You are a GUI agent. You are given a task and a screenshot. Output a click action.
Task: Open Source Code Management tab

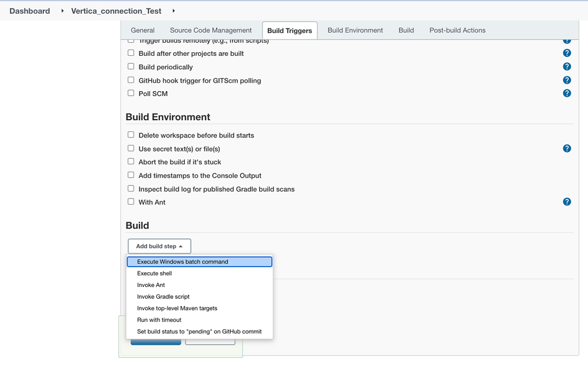coord(211,30)
